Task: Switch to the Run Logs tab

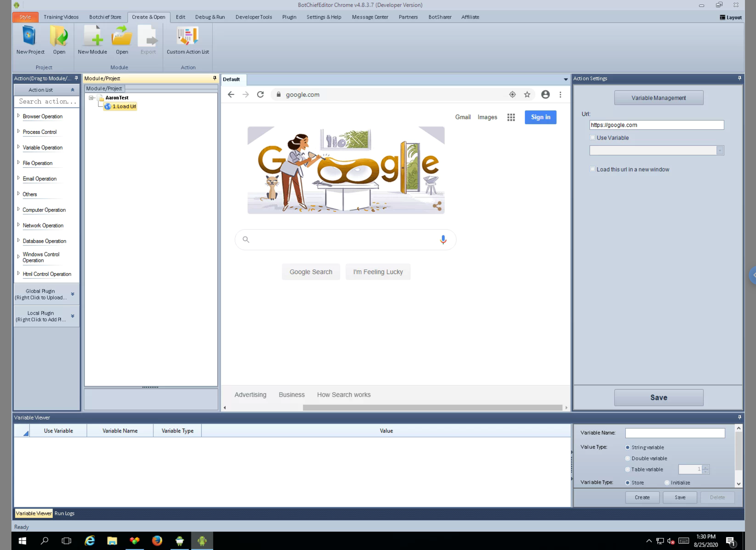Action: click(64, 513)
